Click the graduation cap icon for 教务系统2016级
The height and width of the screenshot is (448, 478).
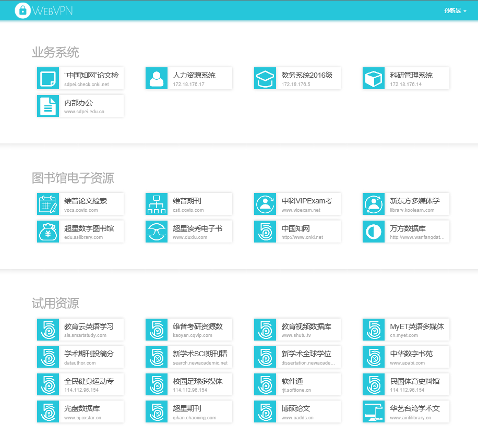(x=265, y=78)
